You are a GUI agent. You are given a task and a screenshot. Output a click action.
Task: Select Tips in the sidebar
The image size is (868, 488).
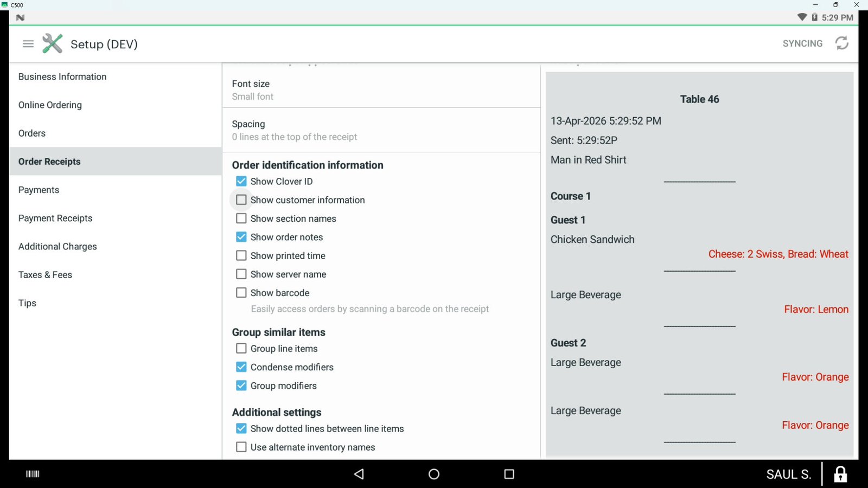116,303
